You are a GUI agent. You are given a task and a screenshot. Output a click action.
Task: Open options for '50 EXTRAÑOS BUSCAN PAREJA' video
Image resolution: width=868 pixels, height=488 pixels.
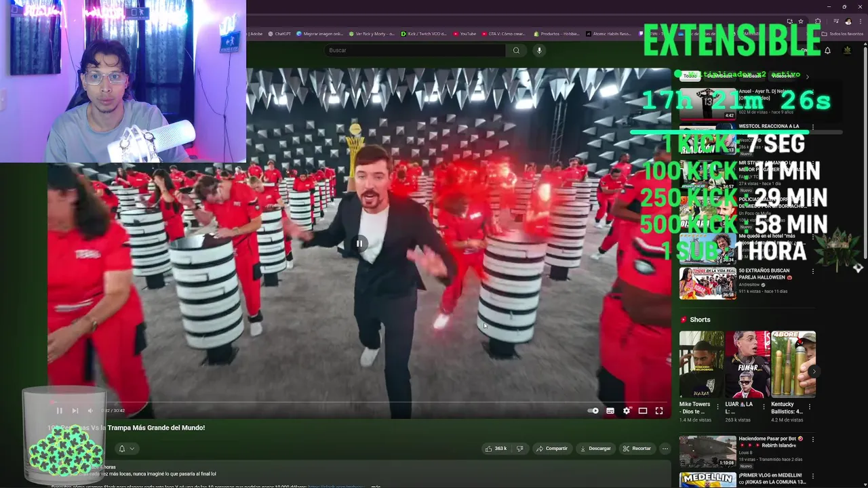point(813,272)
